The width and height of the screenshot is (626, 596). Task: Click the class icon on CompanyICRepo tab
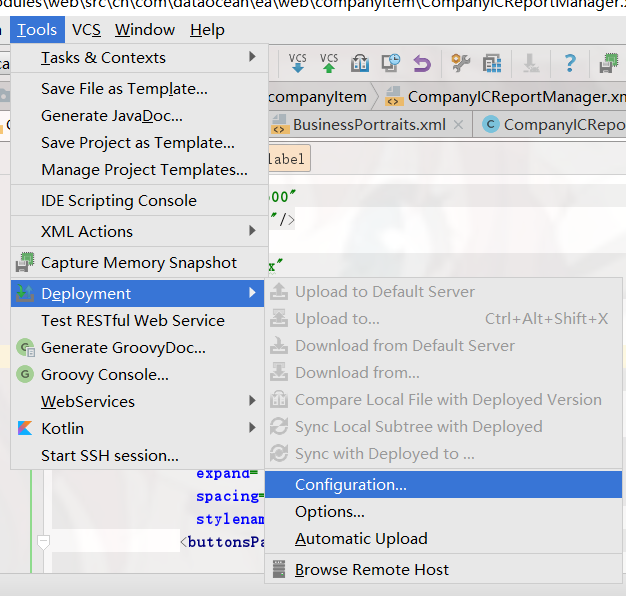491,125
